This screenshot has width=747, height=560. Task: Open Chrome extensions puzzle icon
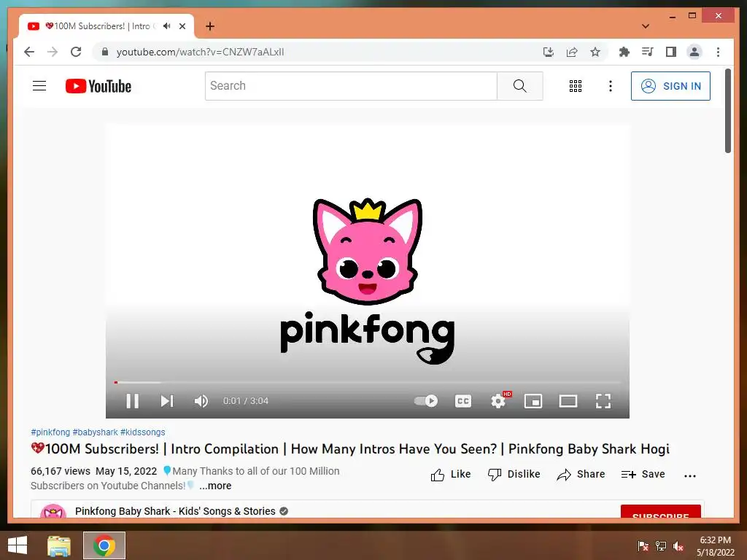[624, 52]
